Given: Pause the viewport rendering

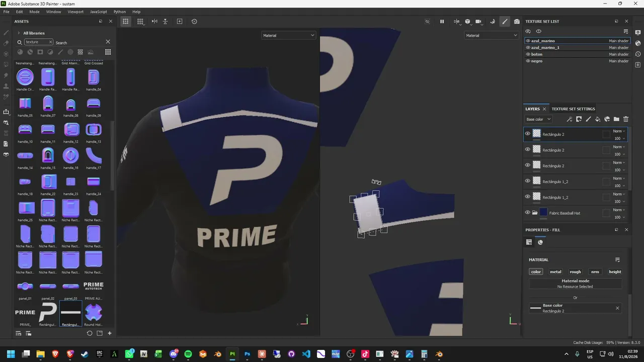Looking at the screenshot, I should click(442, 22).
